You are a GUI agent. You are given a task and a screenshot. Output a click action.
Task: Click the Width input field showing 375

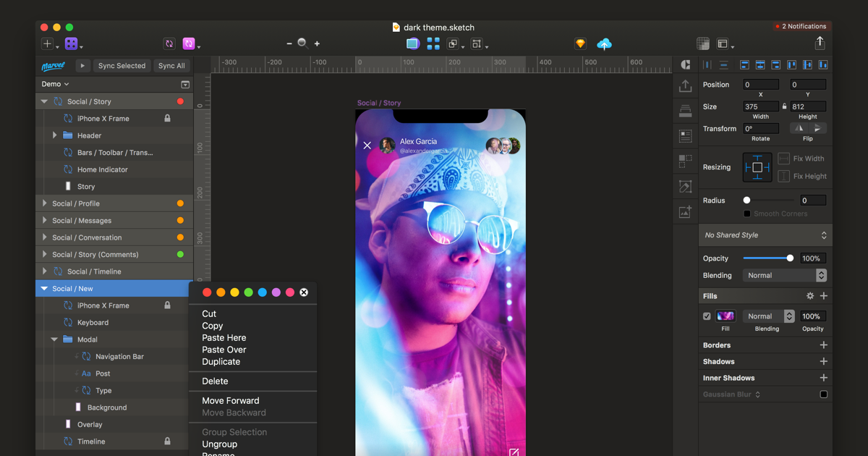point(760,106)
